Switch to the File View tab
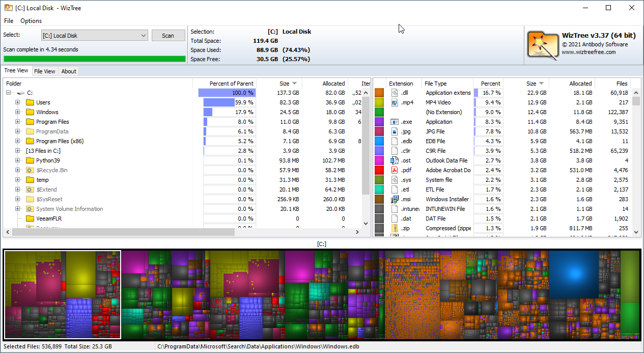644x353 pixels. coord(44,71)
